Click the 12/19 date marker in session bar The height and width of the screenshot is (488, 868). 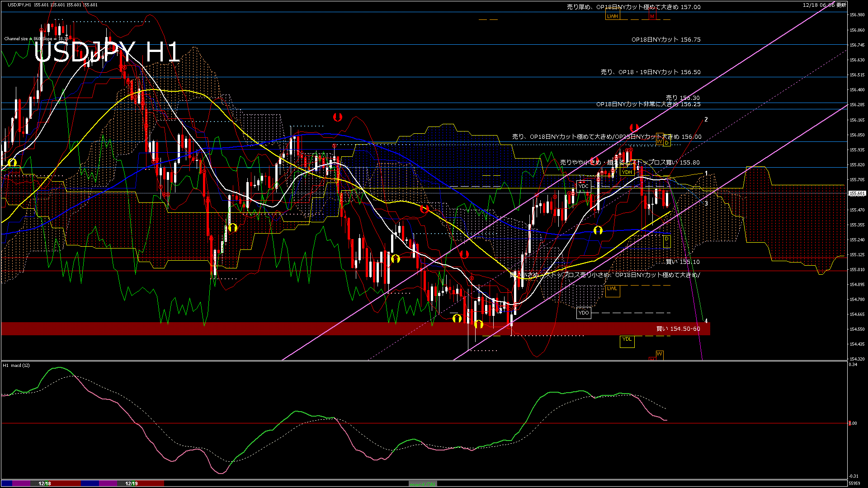coord(131,483)
